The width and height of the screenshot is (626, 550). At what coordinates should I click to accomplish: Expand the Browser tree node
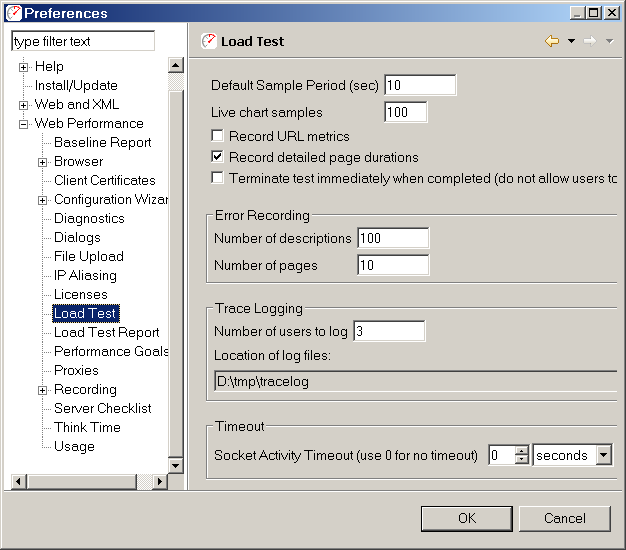click(42, 162)
